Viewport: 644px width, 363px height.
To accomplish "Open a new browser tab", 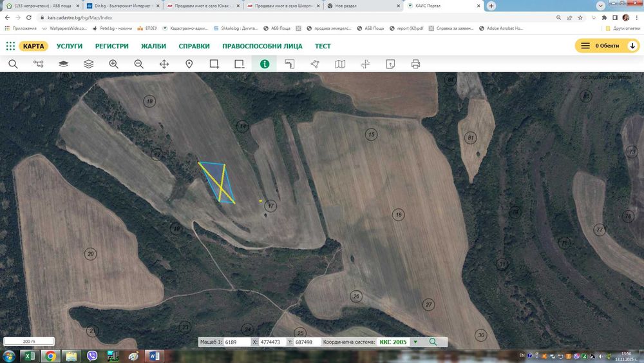I will pos(491,6).
